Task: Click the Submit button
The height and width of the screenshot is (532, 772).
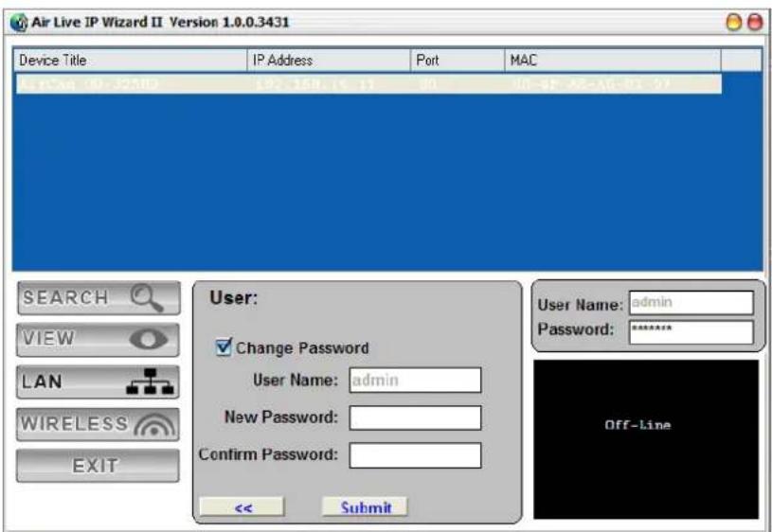Action: 365,506
